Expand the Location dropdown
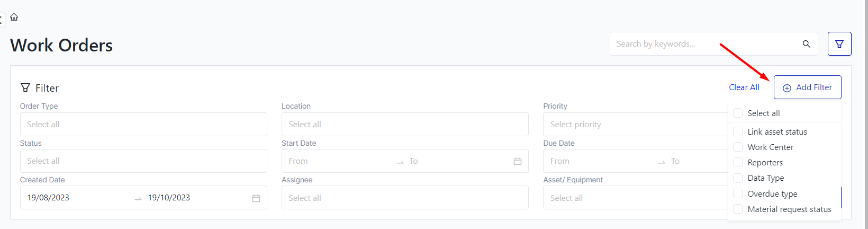 (x=405, y=125)
